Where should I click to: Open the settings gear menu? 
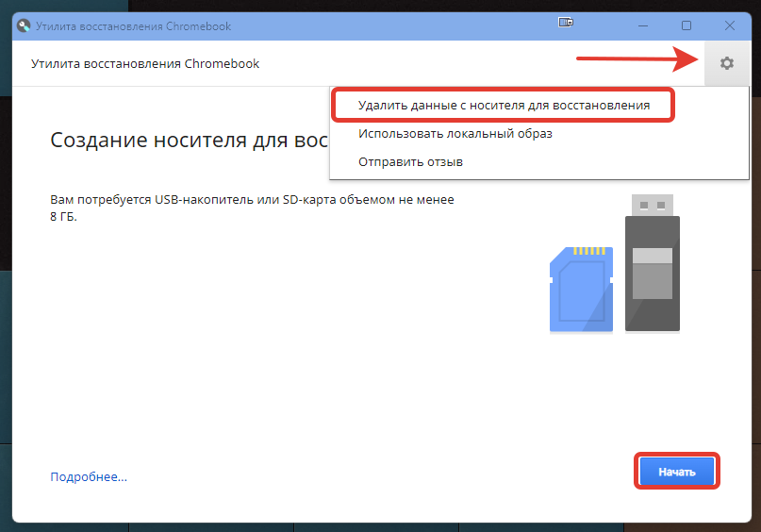pyautogui.click(x=726, y=63)
